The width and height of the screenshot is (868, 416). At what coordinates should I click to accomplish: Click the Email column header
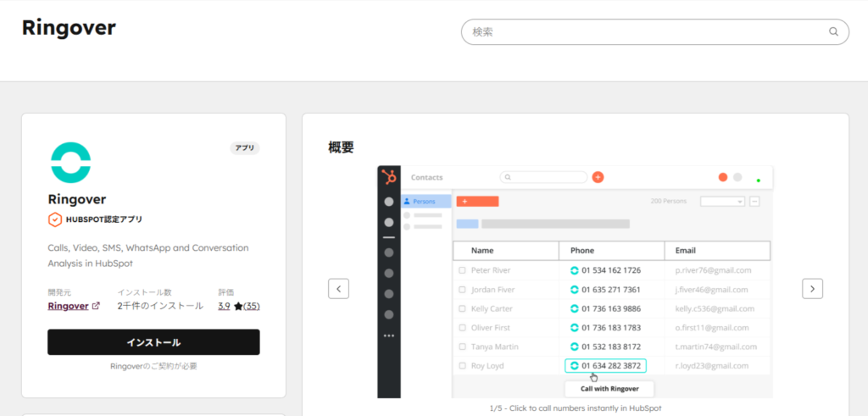click(717, 251)
